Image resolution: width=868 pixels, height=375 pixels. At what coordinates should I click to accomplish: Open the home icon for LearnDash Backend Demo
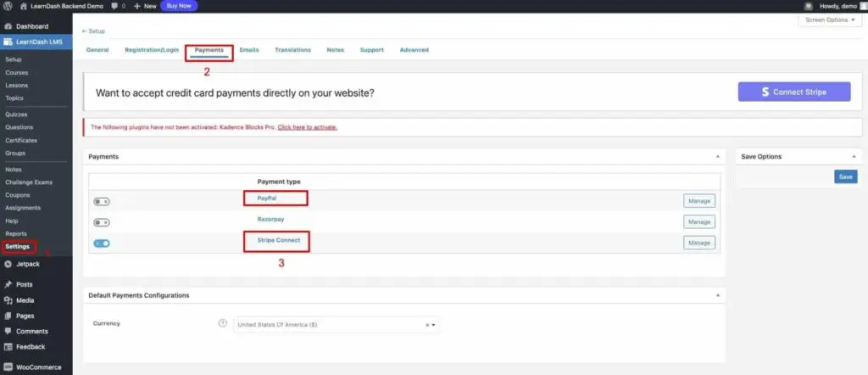[24, 6]
